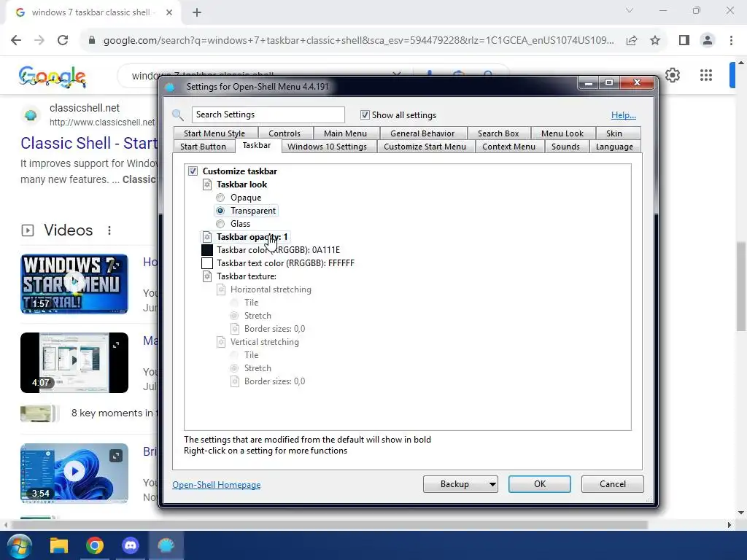Open the Google apps grid
The width and height of the screenshot is (747, 560).
[706, 75]
